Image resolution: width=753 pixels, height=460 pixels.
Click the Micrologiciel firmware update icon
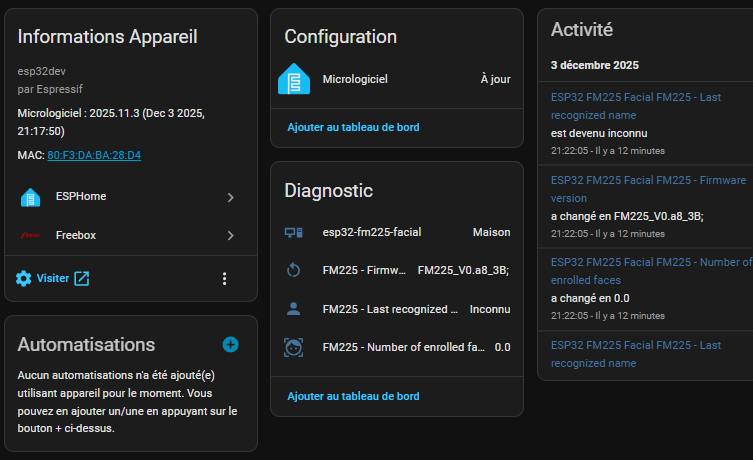click(x=294, y=79)
